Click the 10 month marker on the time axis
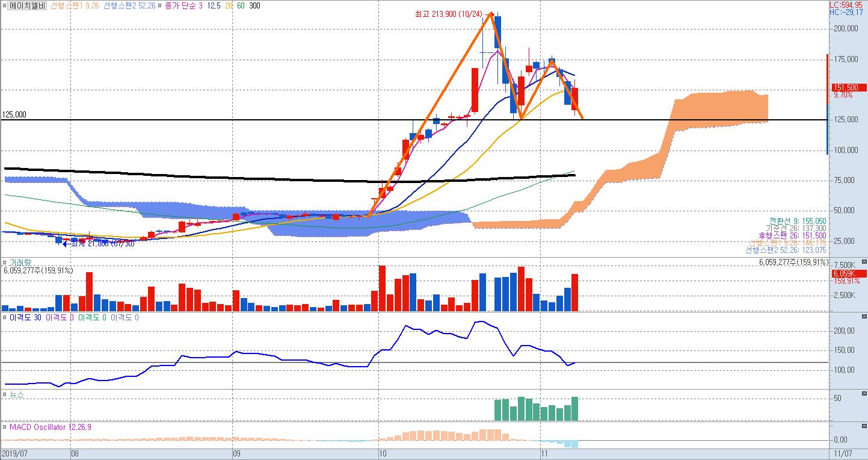This screenshot has height=460, width=868. coord(384,453)
